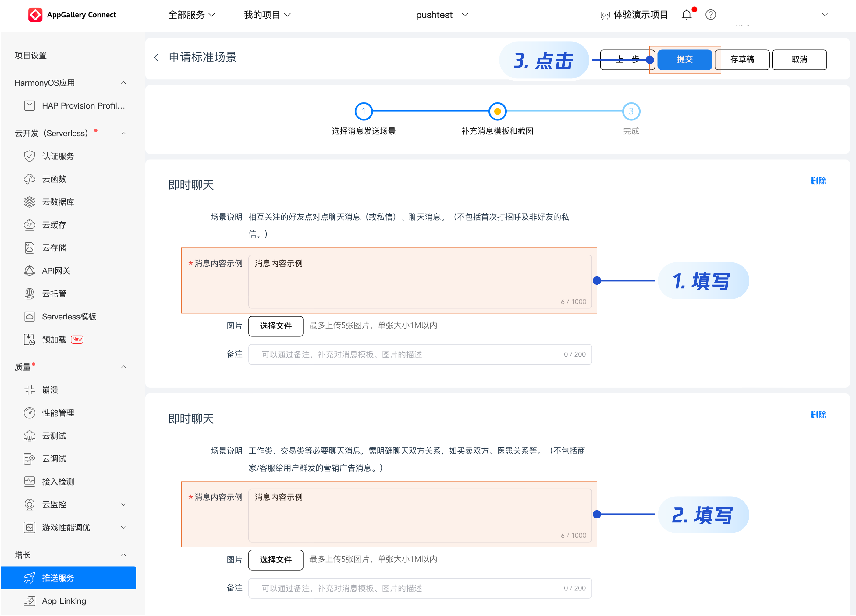Viewport: 856px width, 616px height.
Task: Click the 云监控 webcam icon
Action: coord(30,504)
